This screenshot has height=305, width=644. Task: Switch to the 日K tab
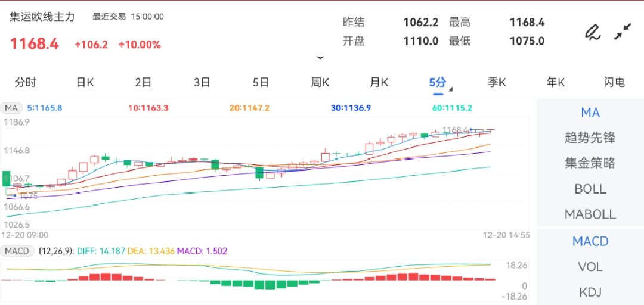[85, 83]
